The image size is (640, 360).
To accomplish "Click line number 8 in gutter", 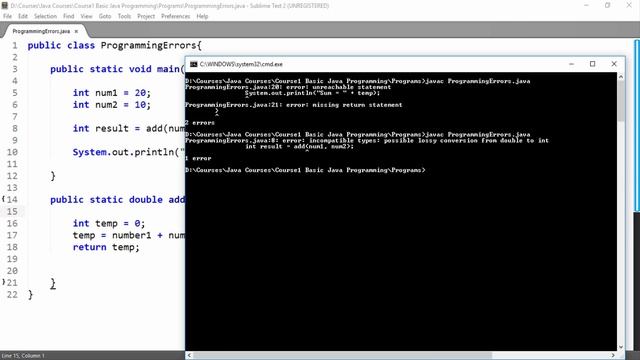I will (15, 128).
